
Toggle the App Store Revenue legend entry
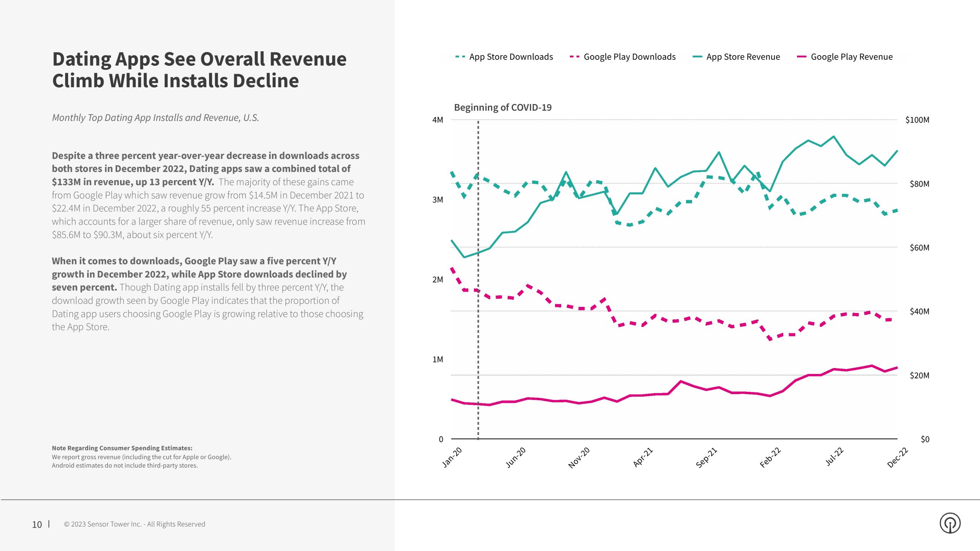(743, 57)
